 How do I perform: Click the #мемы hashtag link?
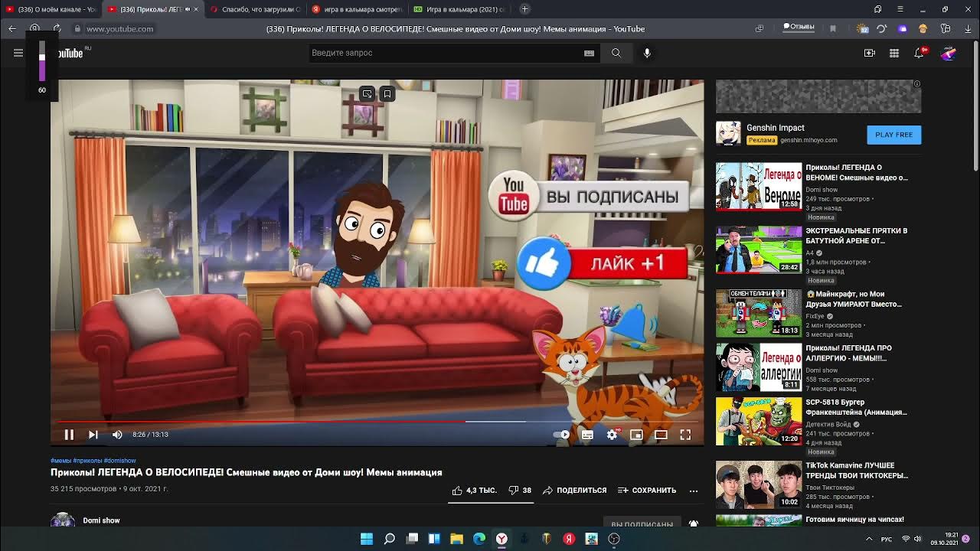[x=60, y=461]
